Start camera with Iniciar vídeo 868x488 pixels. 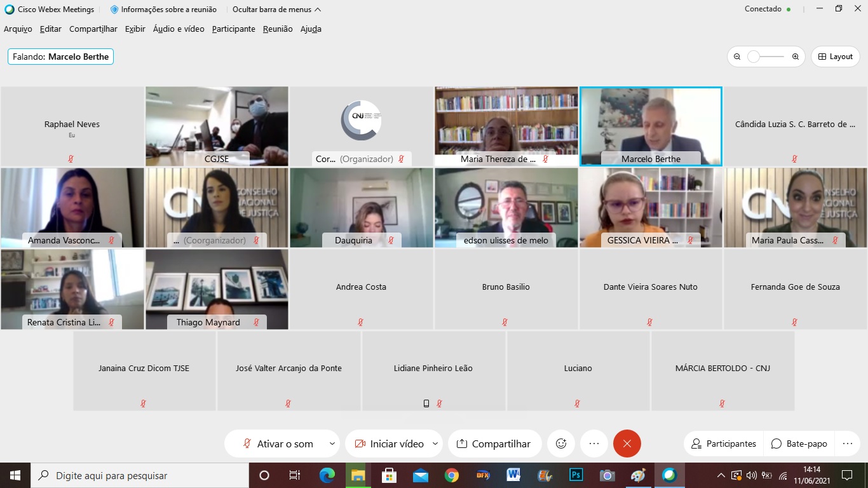pyautogui.click(x=388, y=444)
